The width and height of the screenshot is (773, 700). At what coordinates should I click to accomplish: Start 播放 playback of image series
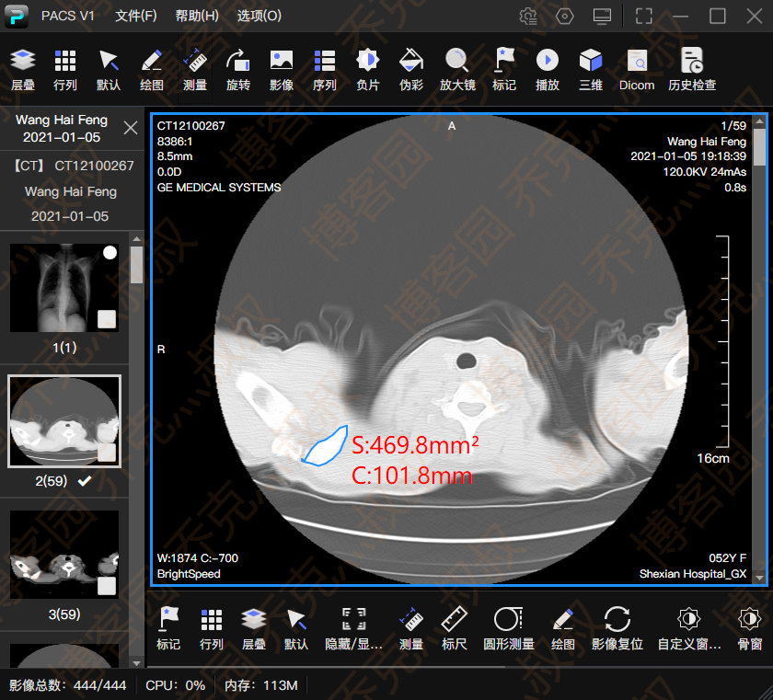[547, 70]
